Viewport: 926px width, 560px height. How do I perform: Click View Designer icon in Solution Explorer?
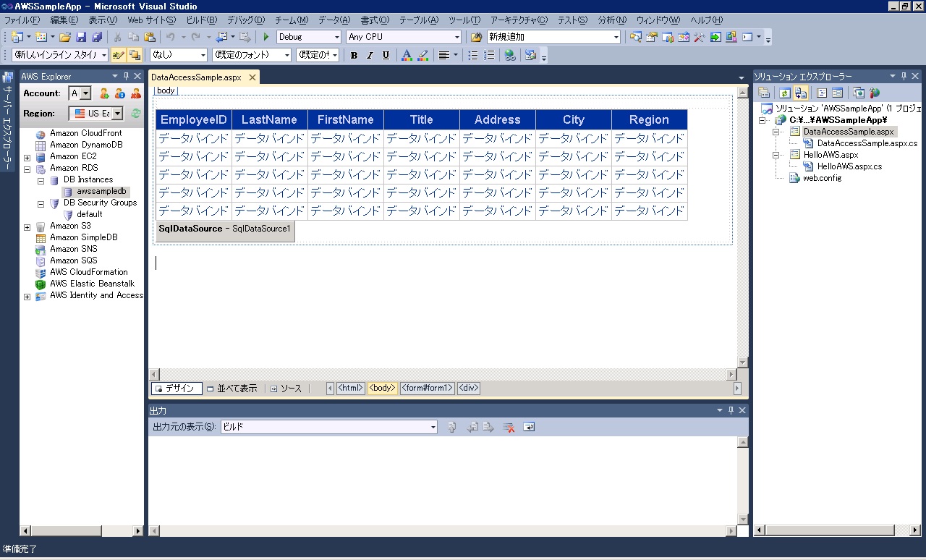pyautogui.click(x=837, y=93)
